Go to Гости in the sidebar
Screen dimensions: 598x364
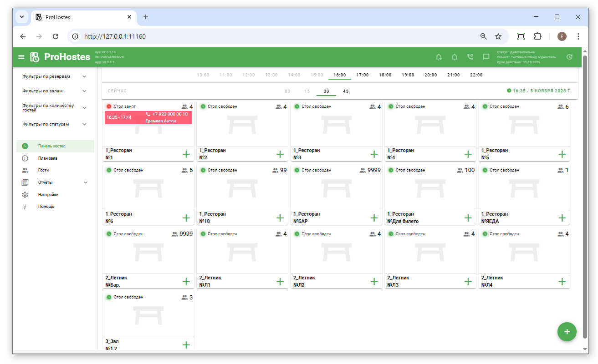pyautogui.click(x=44, y=170)
